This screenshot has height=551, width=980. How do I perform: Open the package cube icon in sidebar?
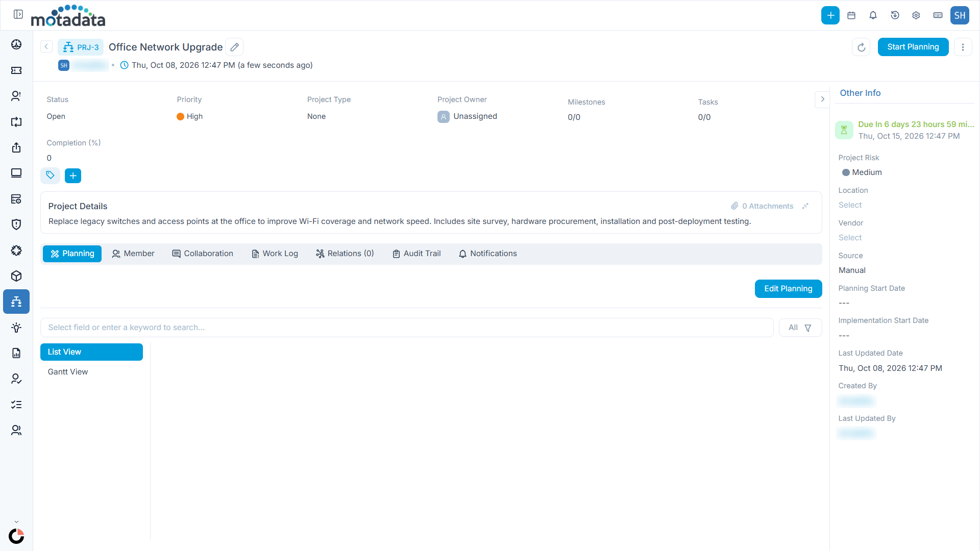[16, 276]
